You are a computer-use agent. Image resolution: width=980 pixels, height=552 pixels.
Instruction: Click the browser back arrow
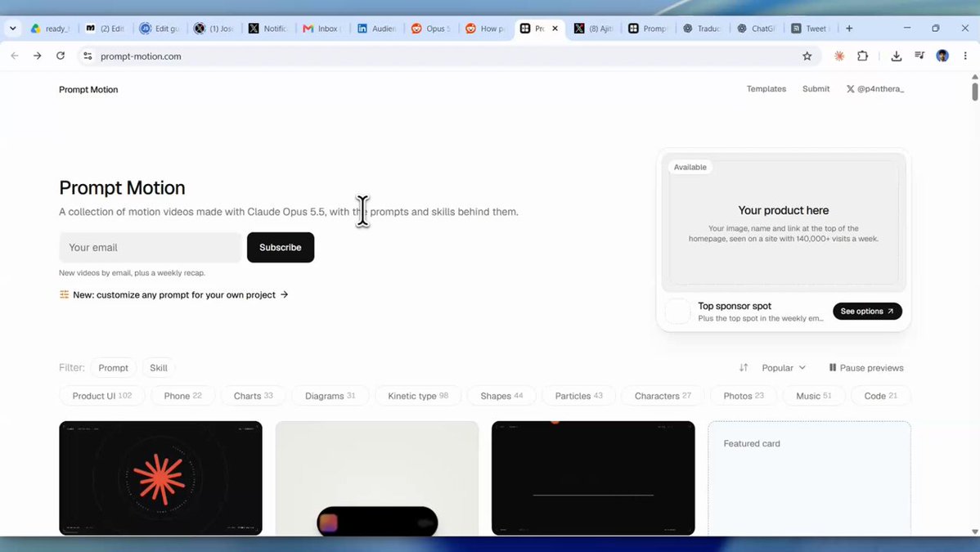[x=15, y=56]
